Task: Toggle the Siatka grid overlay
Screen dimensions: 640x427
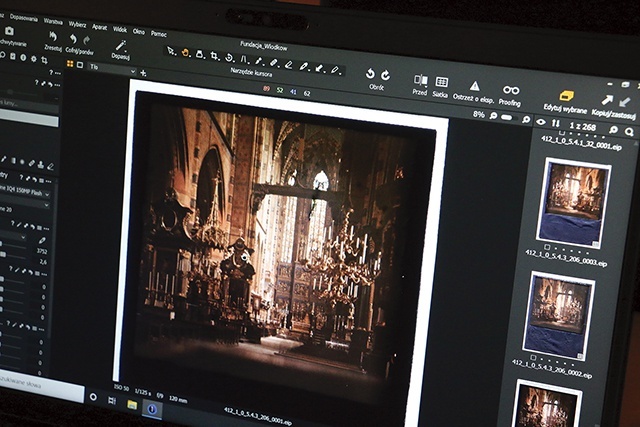Action: pos(441,82)
